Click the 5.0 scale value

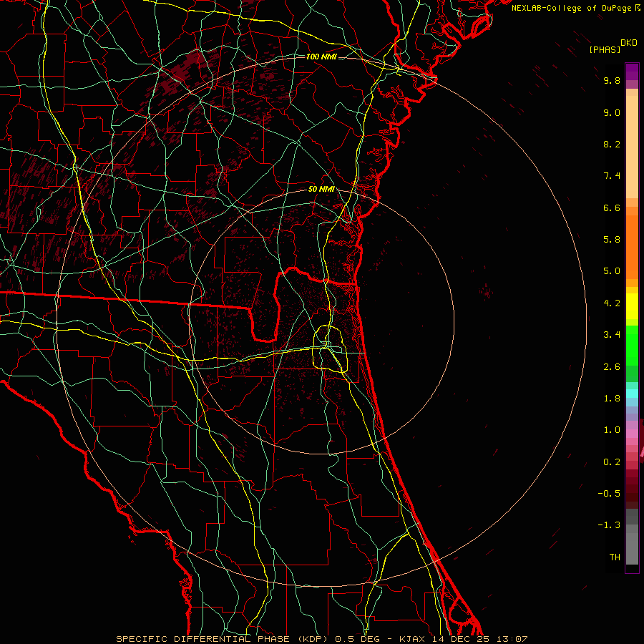coord(612,271)
